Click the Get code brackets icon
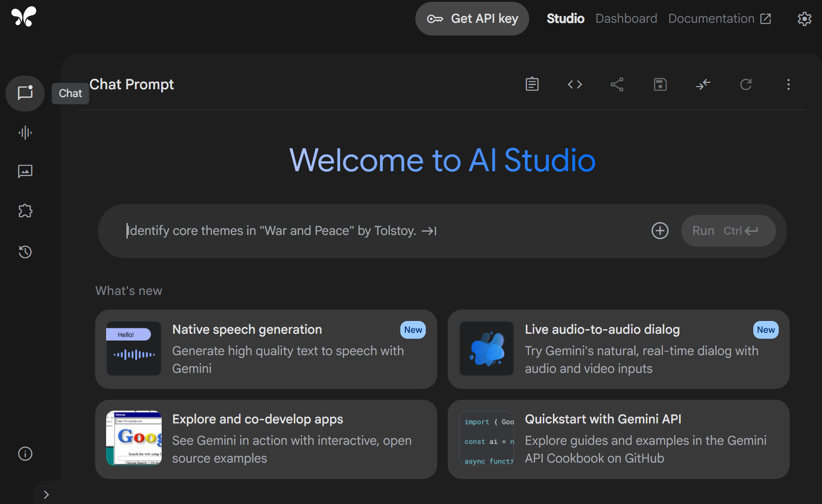This screenshot has width=822, height=504. pyautogui.click(x=575, y=84)
